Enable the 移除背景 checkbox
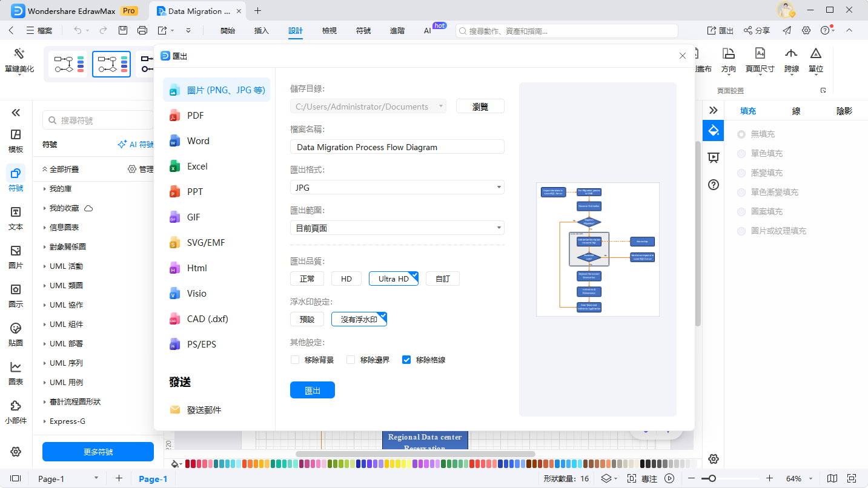 (295, 360)
